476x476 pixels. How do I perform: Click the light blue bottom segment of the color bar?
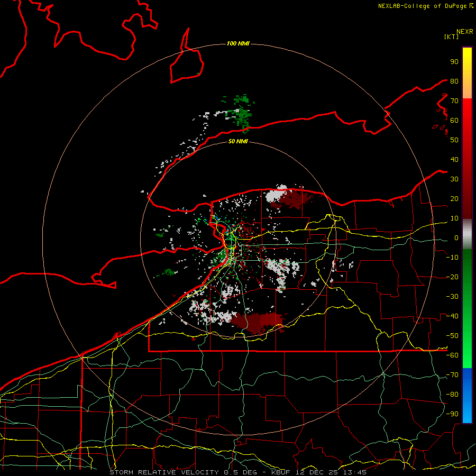(x=467, y=414)
